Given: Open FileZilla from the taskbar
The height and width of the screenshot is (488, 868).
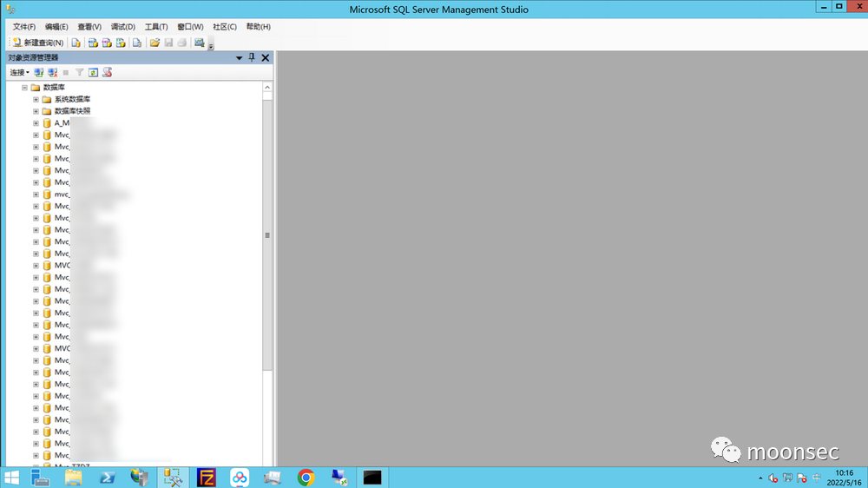Looking at the screenshot, I should (206, 478).
